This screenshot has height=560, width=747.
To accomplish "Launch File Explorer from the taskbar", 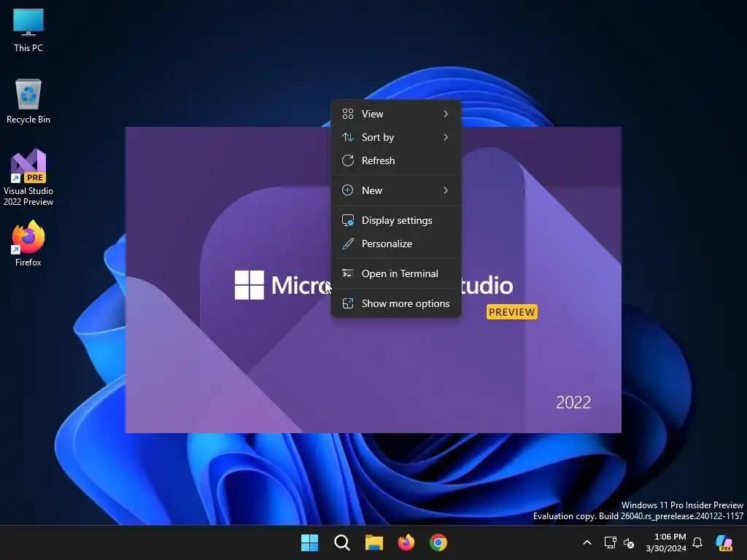I will pos(374,542).
